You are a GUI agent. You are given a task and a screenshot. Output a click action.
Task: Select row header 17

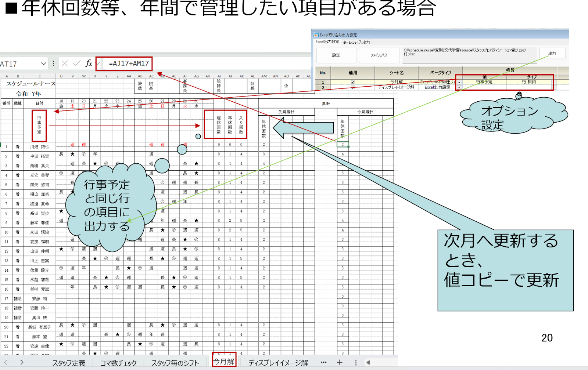click(x=6, y=298)
